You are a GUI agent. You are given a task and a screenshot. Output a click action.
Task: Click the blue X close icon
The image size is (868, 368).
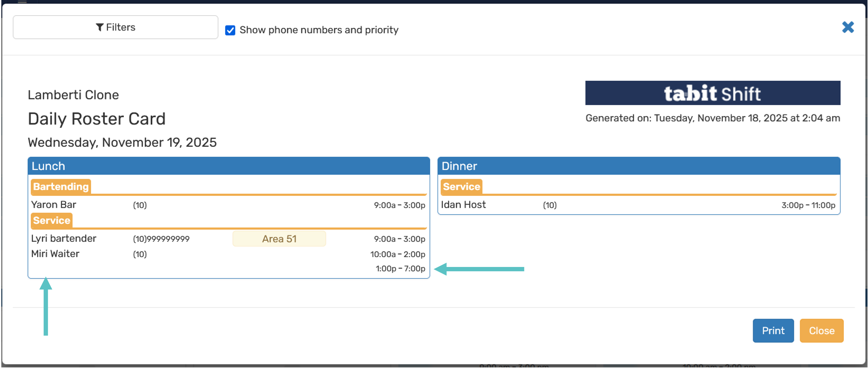tap(848, 27)
